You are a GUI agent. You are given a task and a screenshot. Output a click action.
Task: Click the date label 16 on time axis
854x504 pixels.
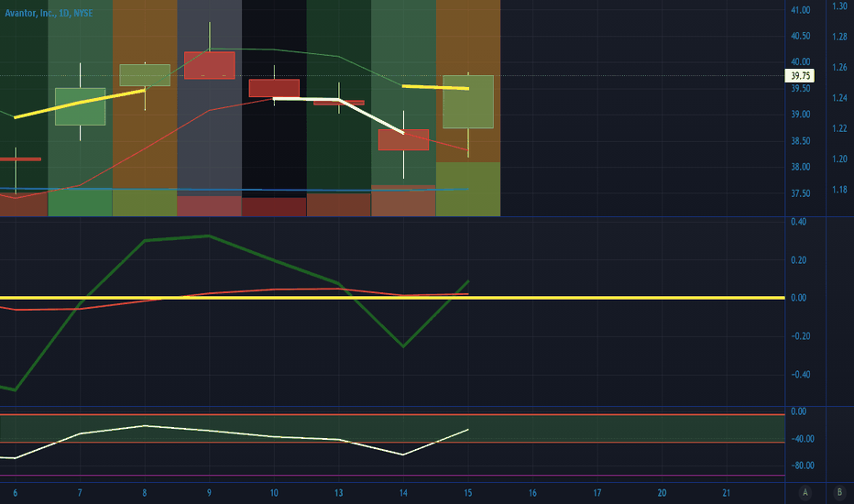coord(532,493)
